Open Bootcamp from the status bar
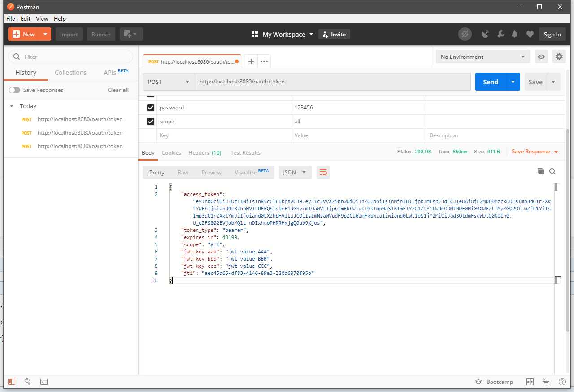The image size is (574, 392). pyautogui.click(x=494, y=382)
